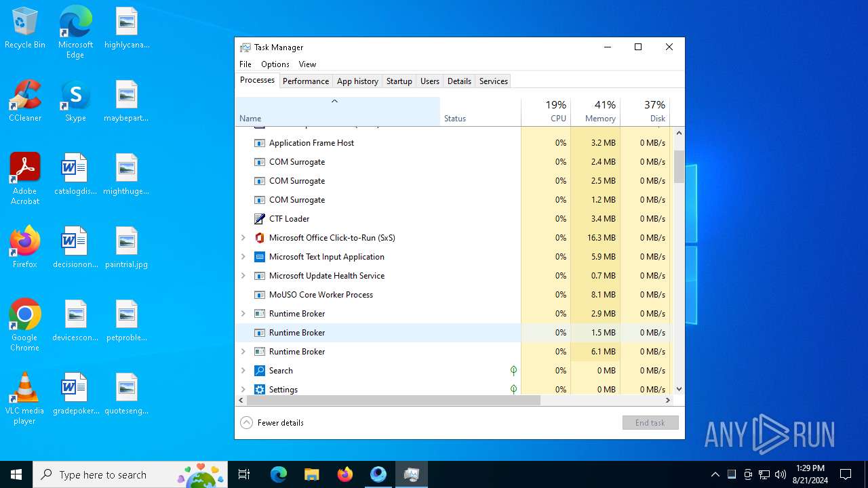Select the paintrial.jpg desktop file
This screenshot has width=868, height=488.
pos(126,247)
